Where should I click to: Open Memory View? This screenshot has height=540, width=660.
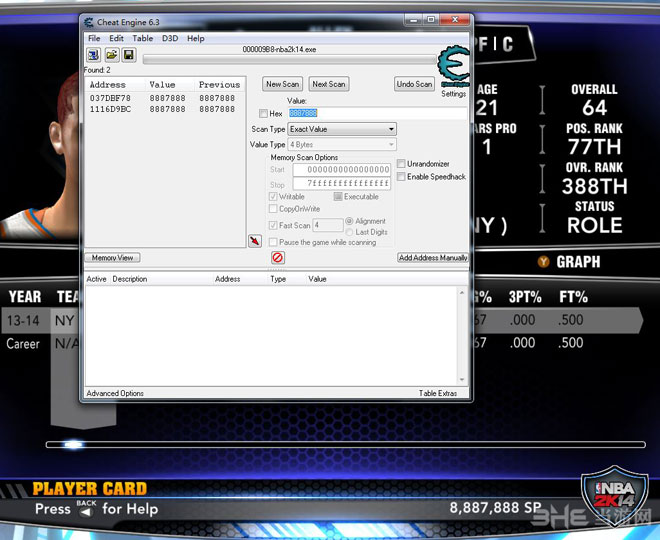pyautogui.click(x=112, y=258)
